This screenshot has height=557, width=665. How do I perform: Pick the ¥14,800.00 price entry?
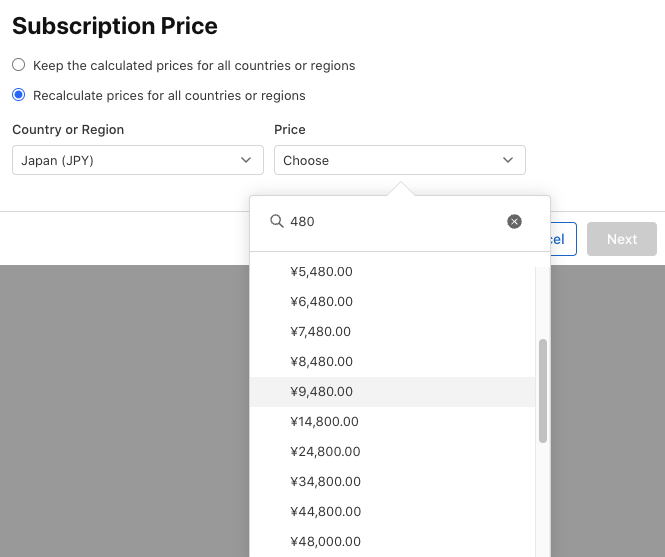pos(324,421)
